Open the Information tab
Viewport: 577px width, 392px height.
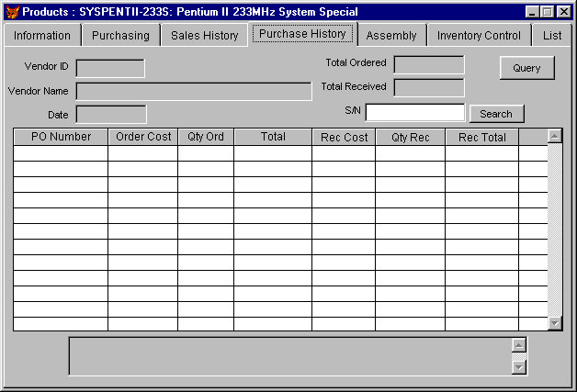42,36
